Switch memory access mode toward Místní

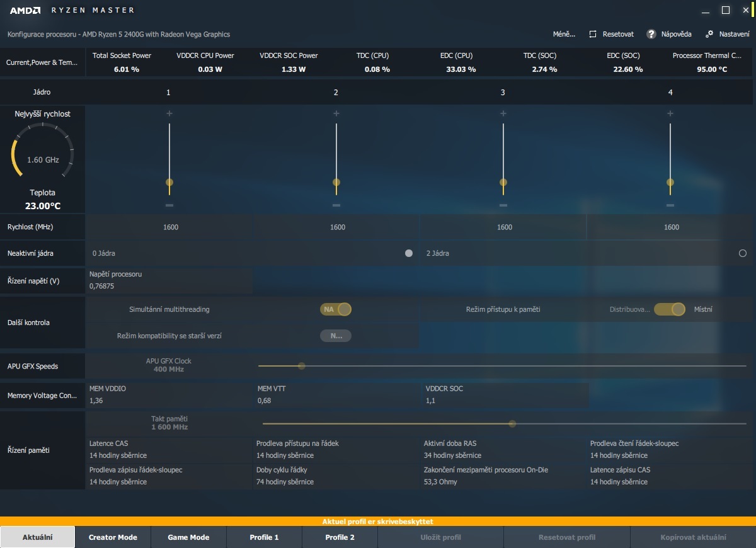click(670, 309)
